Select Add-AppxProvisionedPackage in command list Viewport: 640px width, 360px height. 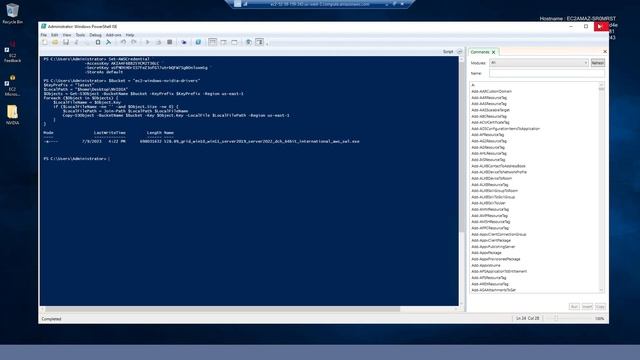pyautogui.click(x=496, y=259)
